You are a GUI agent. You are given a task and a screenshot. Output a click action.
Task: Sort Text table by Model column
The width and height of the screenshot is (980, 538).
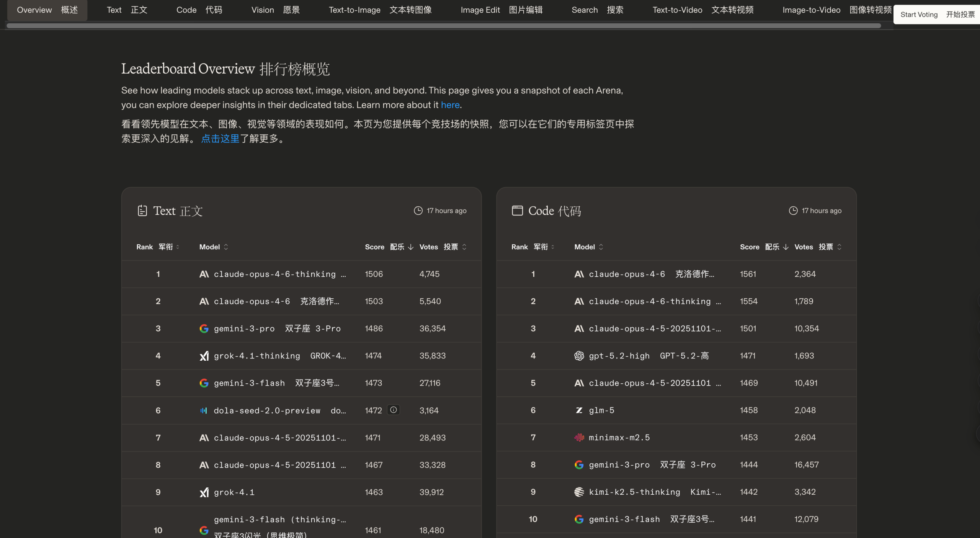(x=214, y=247)
